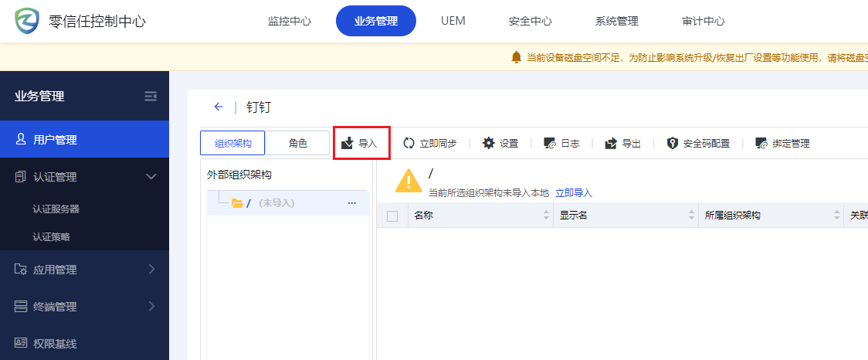Click the 立即导入 link
The height and width of the screenshot is (360, 868).
pos(574,192)
